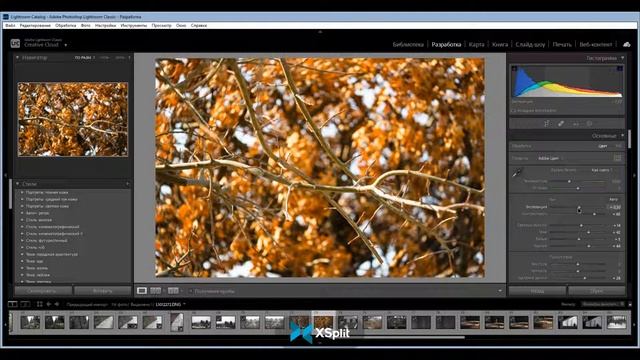Screen dimensions: 640x360
Task: Go back using the left arrow icon
Action: pyautogui.click(x=49, y=304)
